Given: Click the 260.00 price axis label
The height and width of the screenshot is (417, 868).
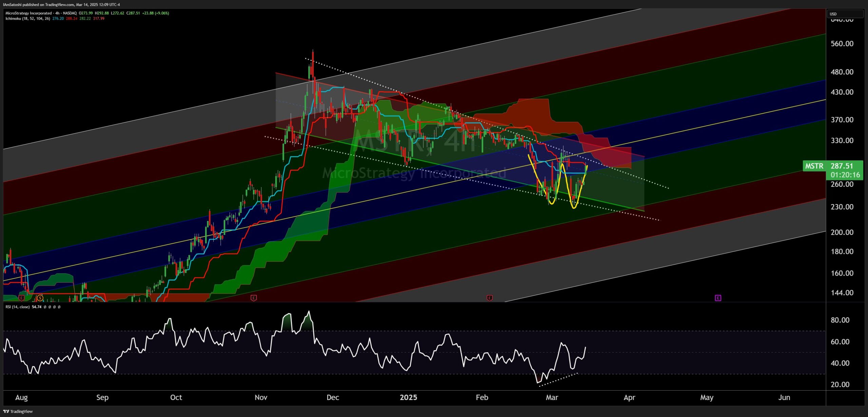Looking at the screenshot, I should pos(842,184).
